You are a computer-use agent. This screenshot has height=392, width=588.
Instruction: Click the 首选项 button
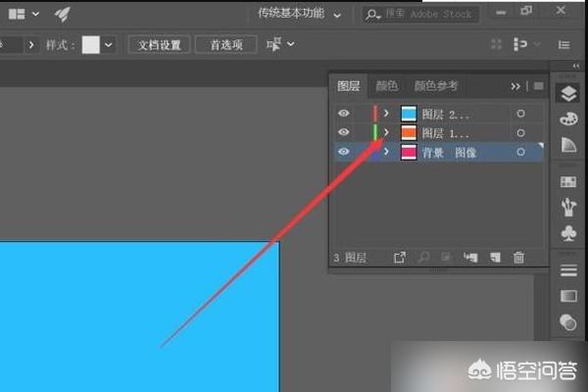(225, 45)
